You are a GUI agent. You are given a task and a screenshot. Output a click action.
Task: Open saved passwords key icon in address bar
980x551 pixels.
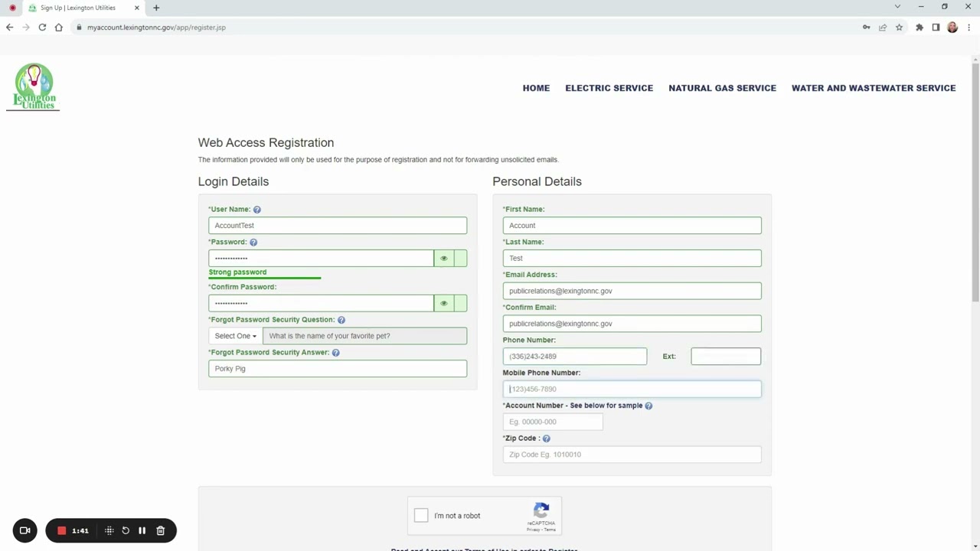(866, 28)
